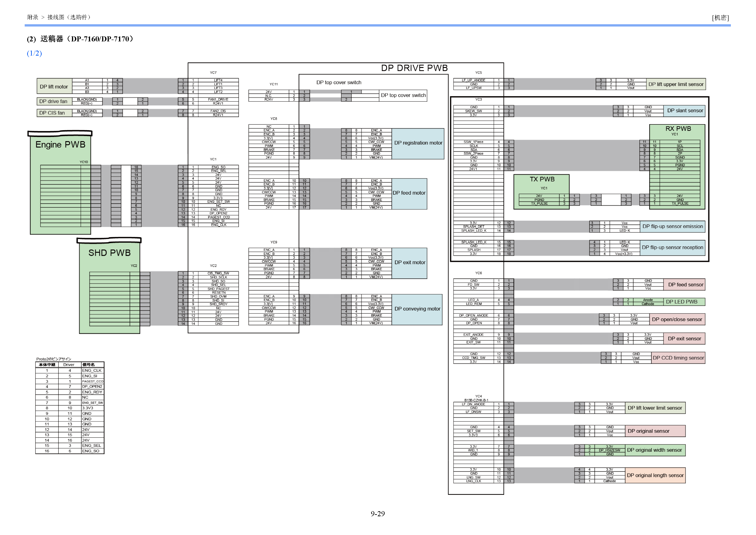Screen dimensions: 756x535
Task: Select ENG_RDY row in pin table
Action: point(70,392)
